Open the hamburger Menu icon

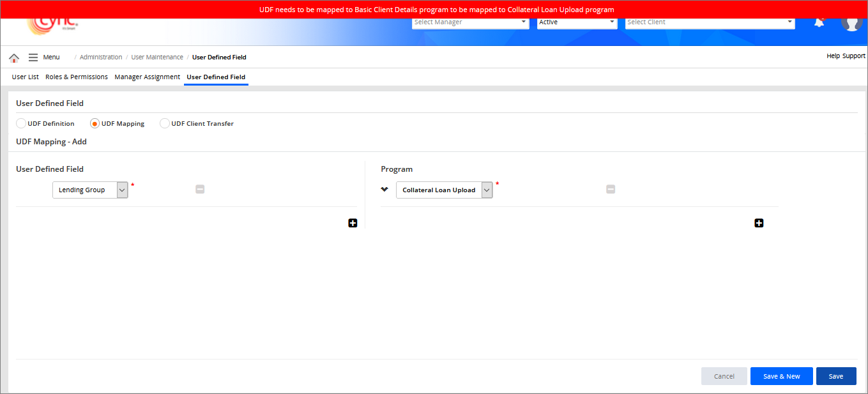click(33, 57)
